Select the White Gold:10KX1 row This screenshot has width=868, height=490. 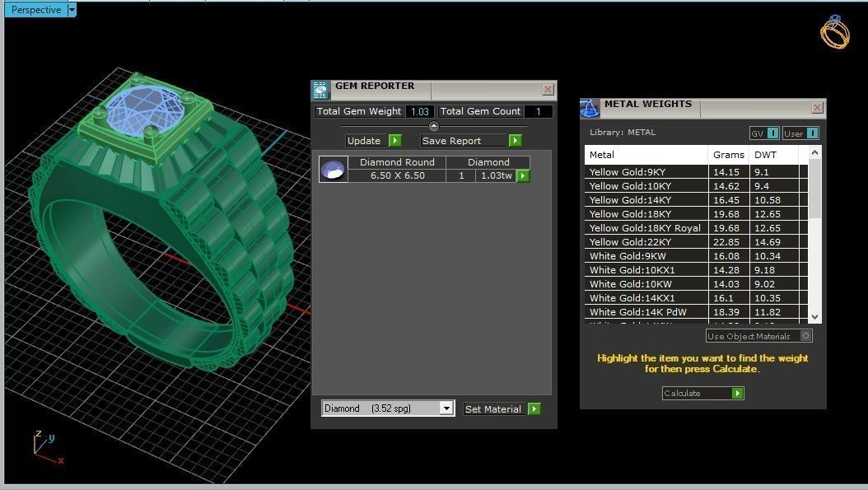696,269
